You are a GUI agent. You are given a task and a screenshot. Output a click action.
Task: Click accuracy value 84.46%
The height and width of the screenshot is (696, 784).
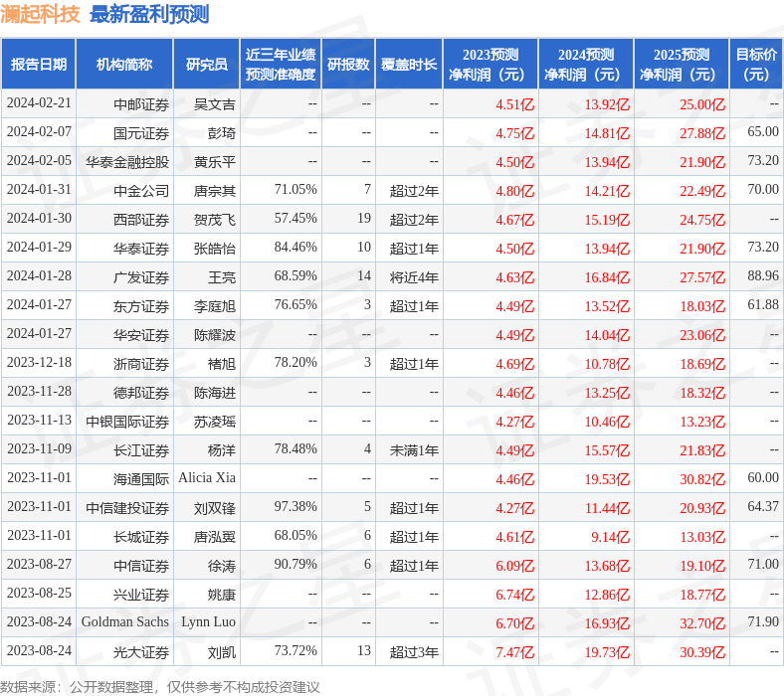(x=295, y=248)
